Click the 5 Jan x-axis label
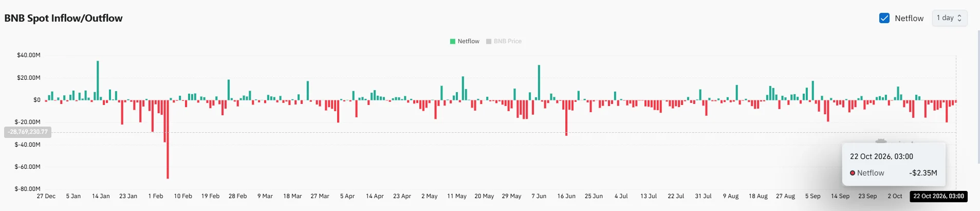Viewport: 980px width, 211px height. click(73, 196)
